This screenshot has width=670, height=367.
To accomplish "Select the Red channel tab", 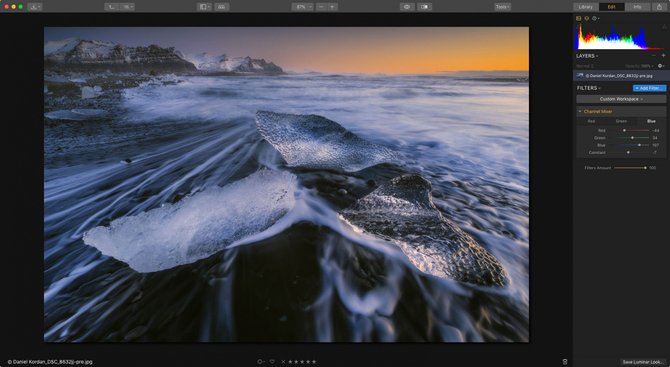I will point(591,121).
